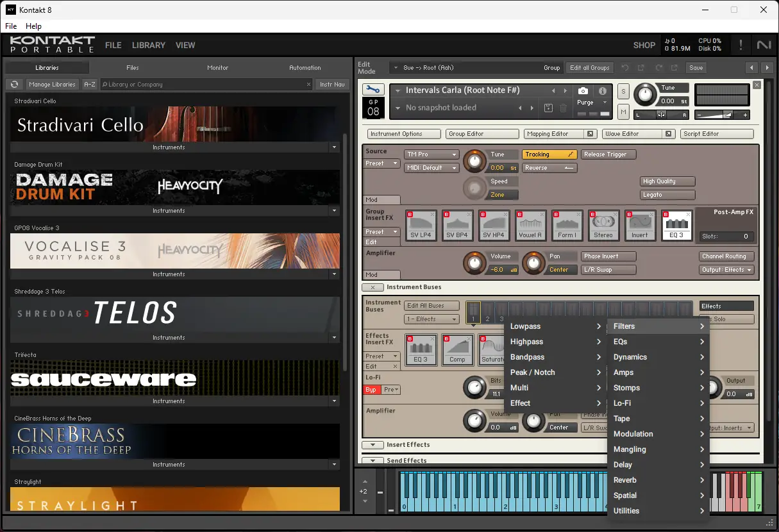Toggle the Legato button

coord(667,195)
